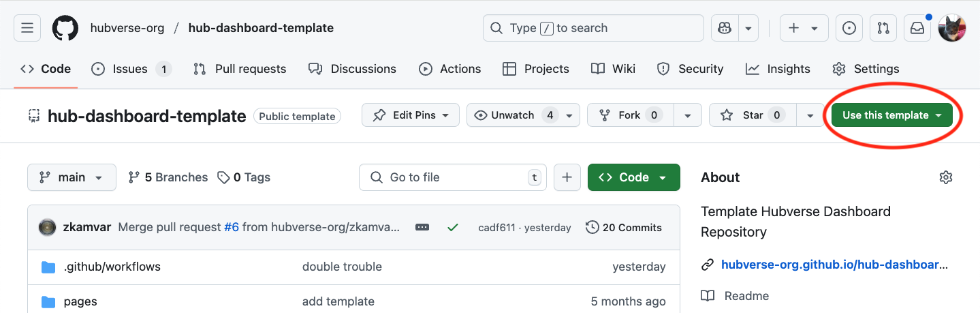Open pull request #6 link

232,227
